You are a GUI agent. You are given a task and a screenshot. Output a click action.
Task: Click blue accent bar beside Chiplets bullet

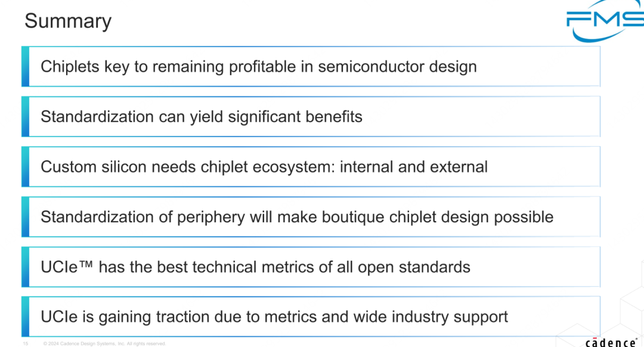point(26,67)
